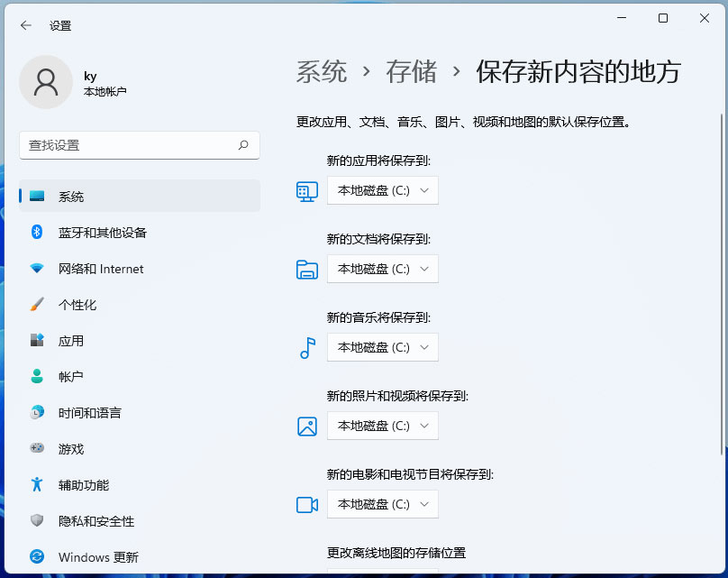Click the 网络和 Internet globe icon
The height and width of the screenshot is (578, 728).
[36, 269]
